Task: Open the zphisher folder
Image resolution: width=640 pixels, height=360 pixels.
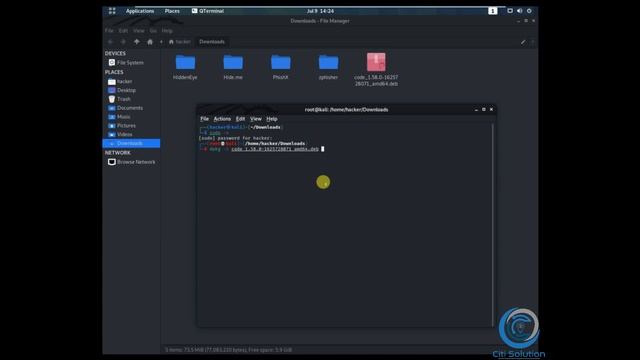Action: (x=328, y=67)
